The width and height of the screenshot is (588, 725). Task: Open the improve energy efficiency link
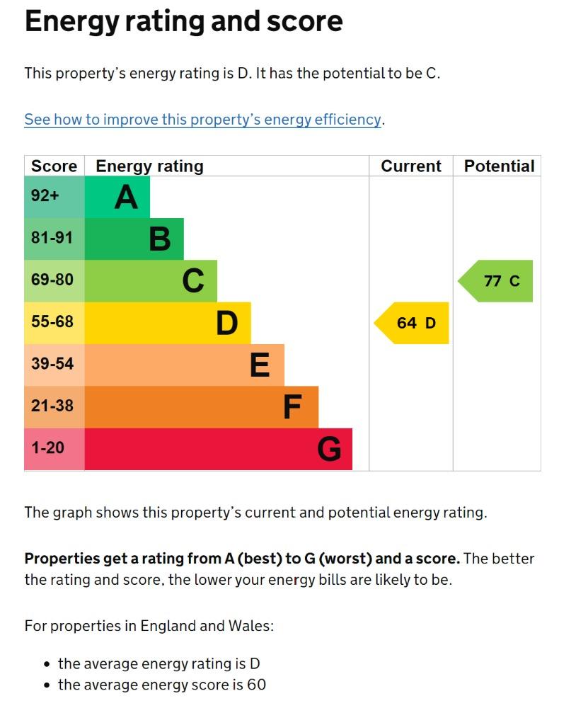tap(203, 120)
